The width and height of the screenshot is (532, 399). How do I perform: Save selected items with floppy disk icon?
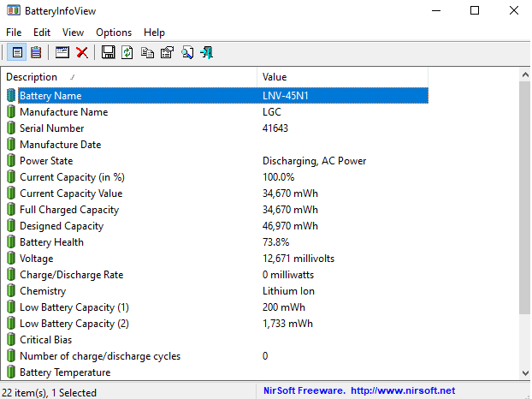click(x=109, y=52)
